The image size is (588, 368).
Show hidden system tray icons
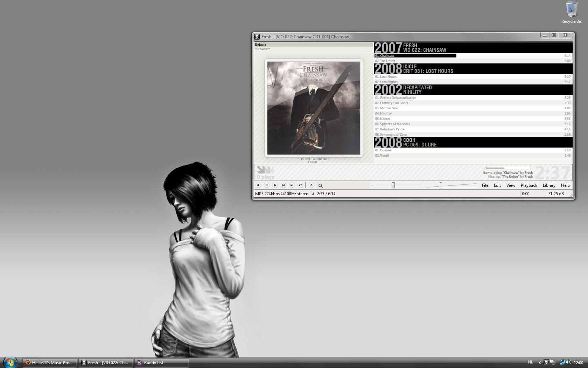(540, 362)
